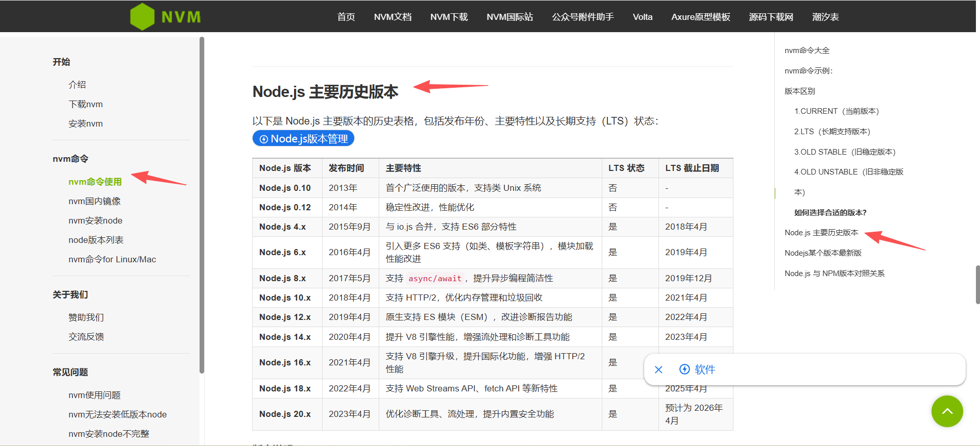Jump to nvm命令示例 in page outline
Image resolution: width=980 pixels, height=446 pixels.
click(x=808, y=71)
